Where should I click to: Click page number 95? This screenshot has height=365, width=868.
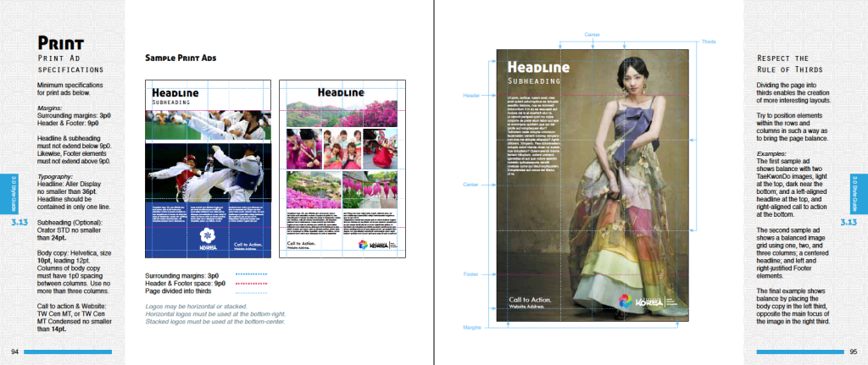[x=853, y=351]
